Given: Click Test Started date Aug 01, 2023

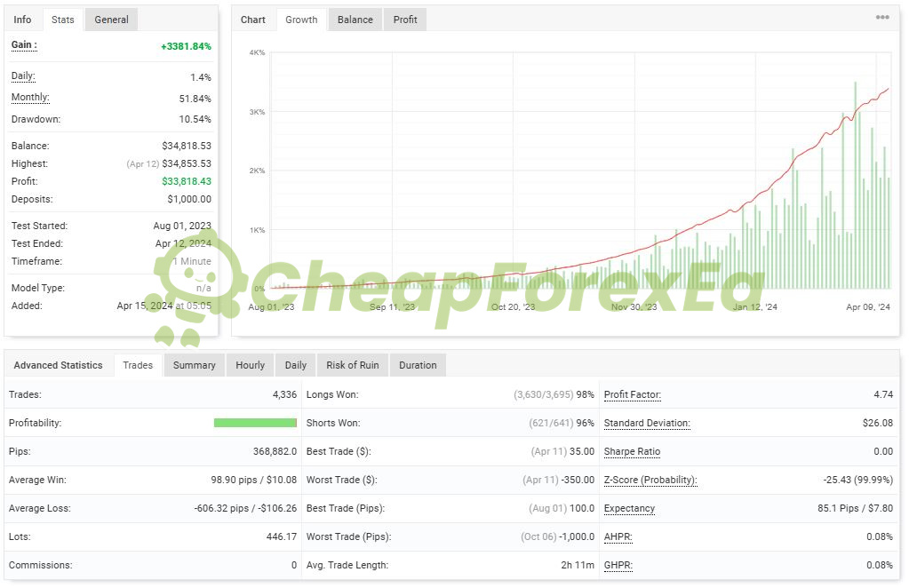Looking at the screenshot, I should coord(183,226).
